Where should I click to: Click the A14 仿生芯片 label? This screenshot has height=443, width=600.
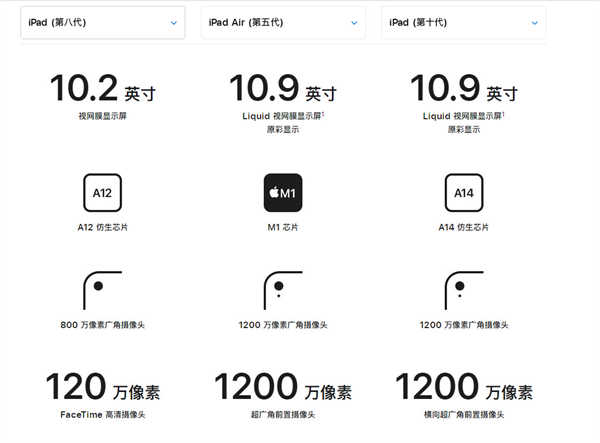coord(464,228)
